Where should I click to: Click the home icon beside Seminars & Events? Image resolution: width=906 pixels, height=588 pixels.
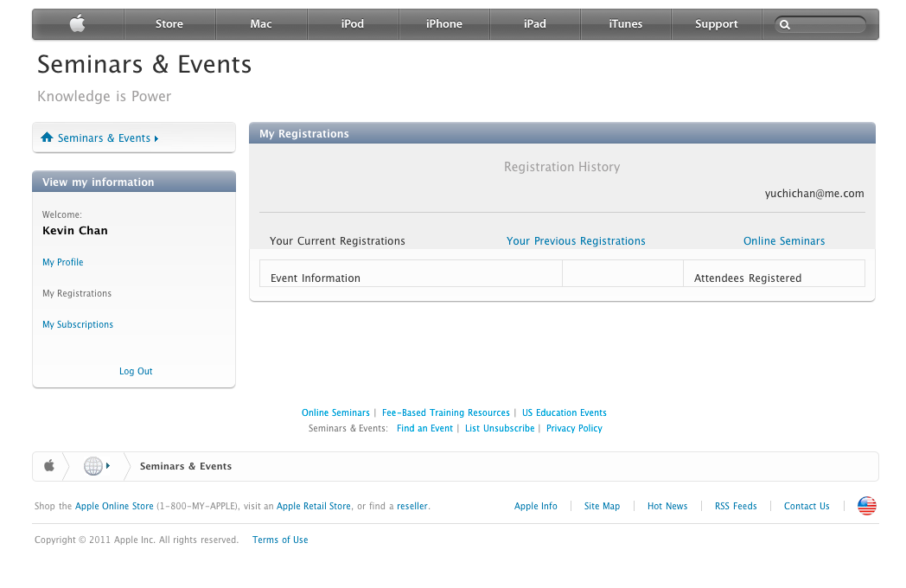pos(47,137)
